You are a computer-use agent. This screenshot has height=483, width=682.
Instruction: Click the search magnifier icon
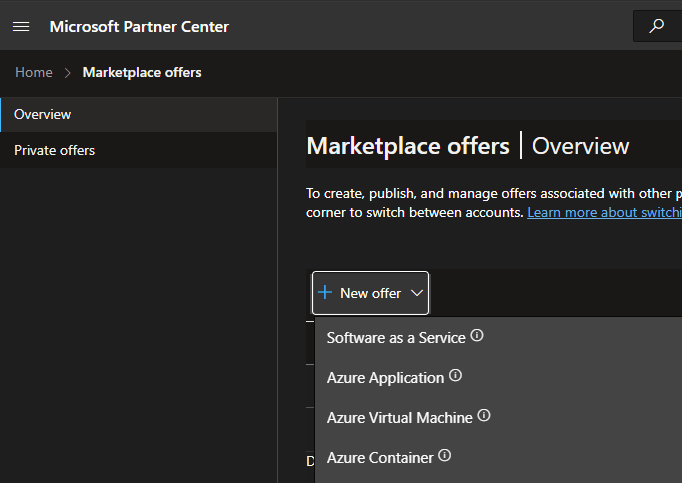point(656,26)
